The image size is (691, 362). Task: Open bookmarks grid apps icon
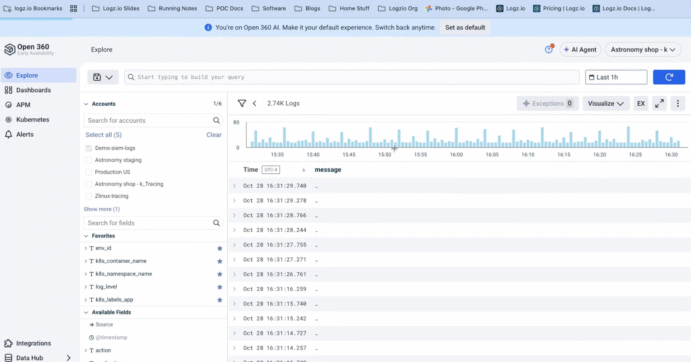[x=74, y=8]
